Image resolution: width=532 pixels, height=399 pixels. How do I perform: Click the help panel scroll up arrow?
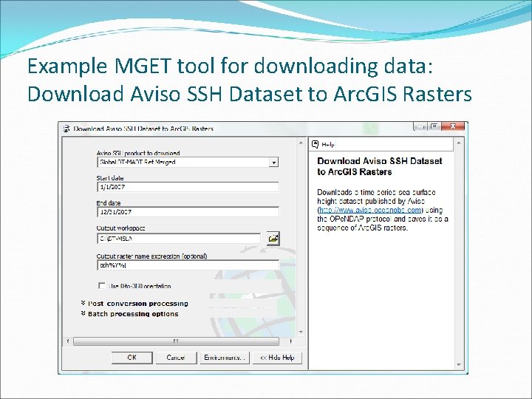tap(459, 143)
